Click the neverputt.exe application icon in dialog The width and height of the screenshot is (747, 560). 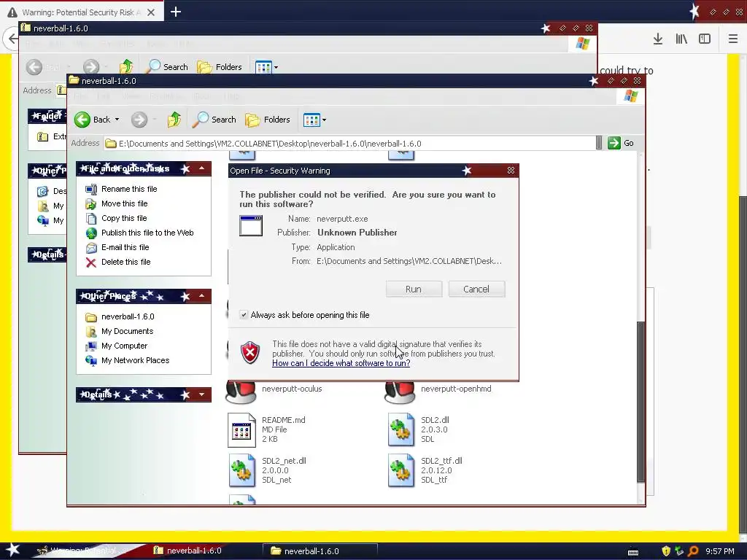pyautogui.click(x=251, y=226)
